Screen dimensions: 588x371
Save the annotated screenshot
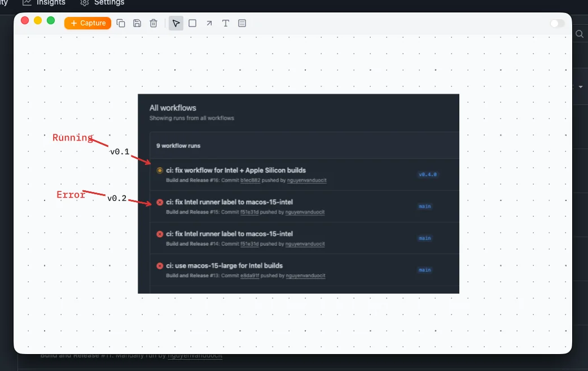click(x=137, y=23)
